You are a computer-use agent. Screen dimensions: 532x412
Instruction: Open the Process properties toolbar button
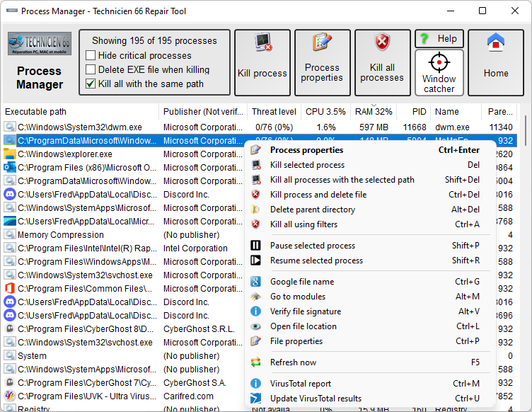pyautogui.click(x=322, y=62)
